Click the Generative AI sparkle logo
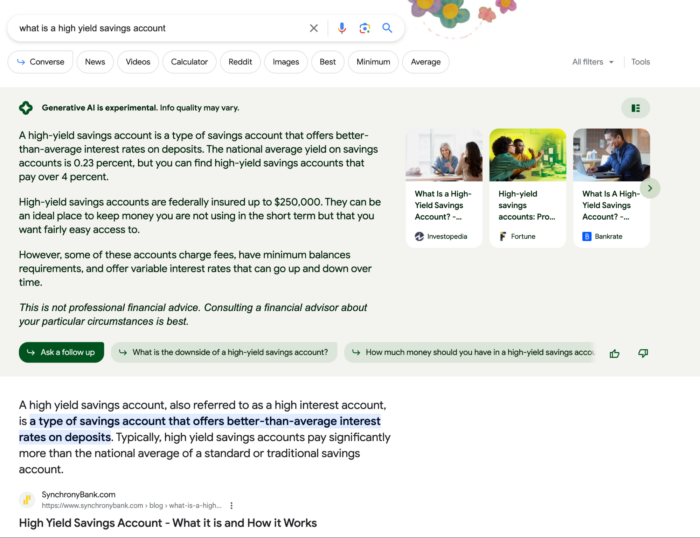This screenshot has width=700, height=538. pos(26,108)
